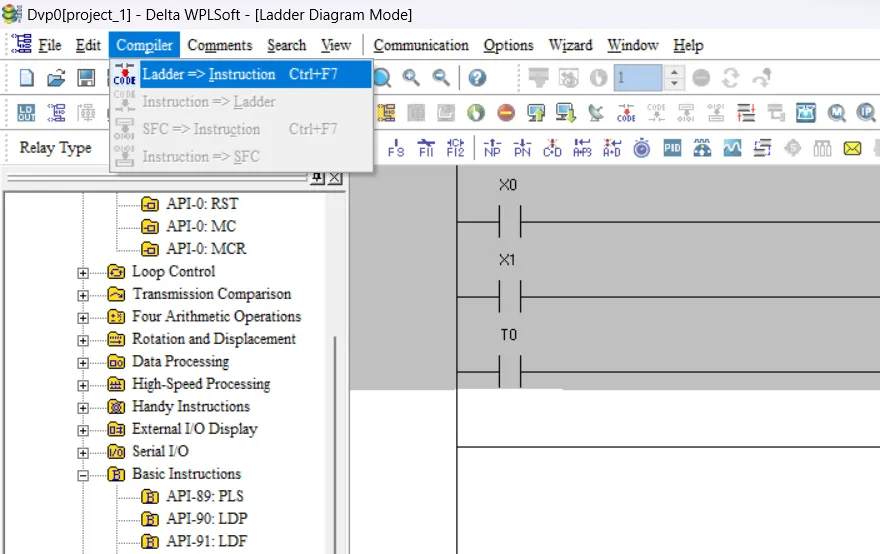Expand High-Speed Processing folder
Image resolution: width=880 pixels, height=554 pixels.
point(82,385)
